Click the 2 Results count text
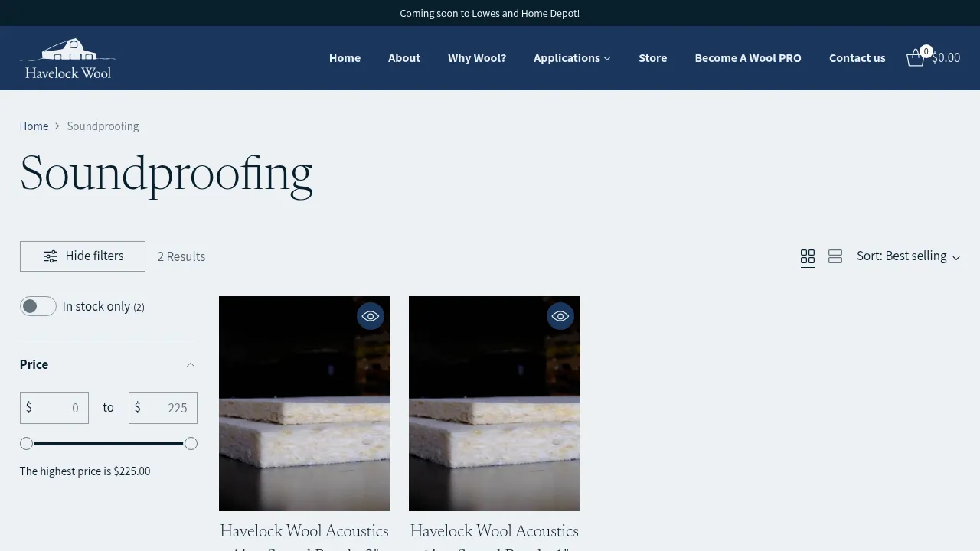Viewport: 980px width, 551px height. point(181,257)
